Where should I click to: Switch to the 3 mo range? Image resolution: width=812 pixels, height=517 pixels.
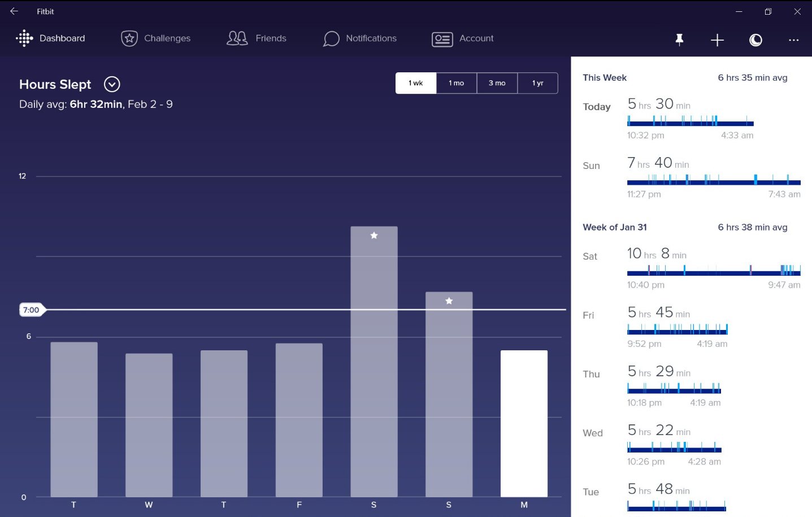(497, 83)
